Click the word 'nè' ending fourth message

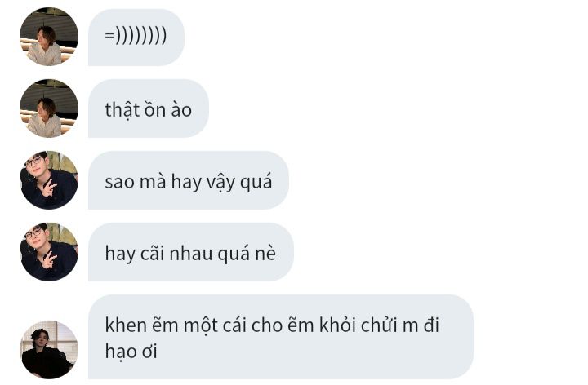pos(266,253)
